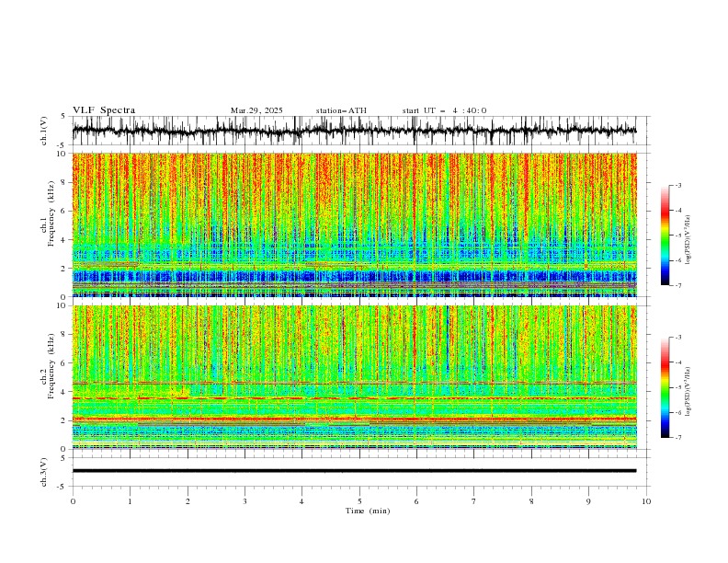This screenshot has width=728, height=563.
Task: Click the ch.1 spectrogram panel
Action: (354, 224)
